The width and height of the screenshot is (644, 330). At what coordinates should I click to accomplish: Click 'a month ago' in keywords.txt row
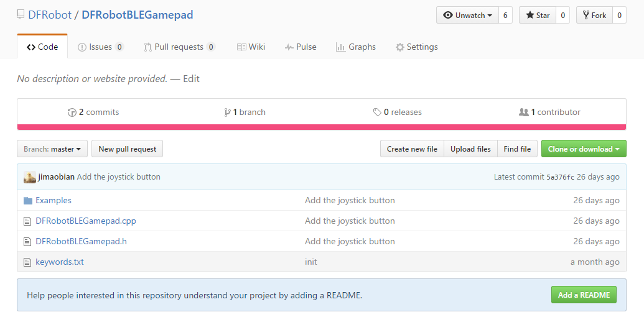[595, 262]
